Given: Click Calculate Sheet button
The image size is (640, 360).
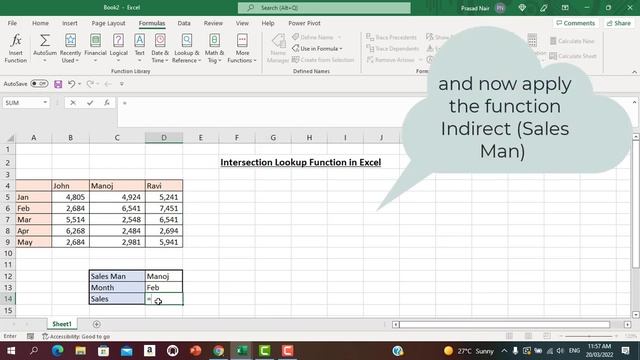Looking at the screenshot, I should [573, 56].
